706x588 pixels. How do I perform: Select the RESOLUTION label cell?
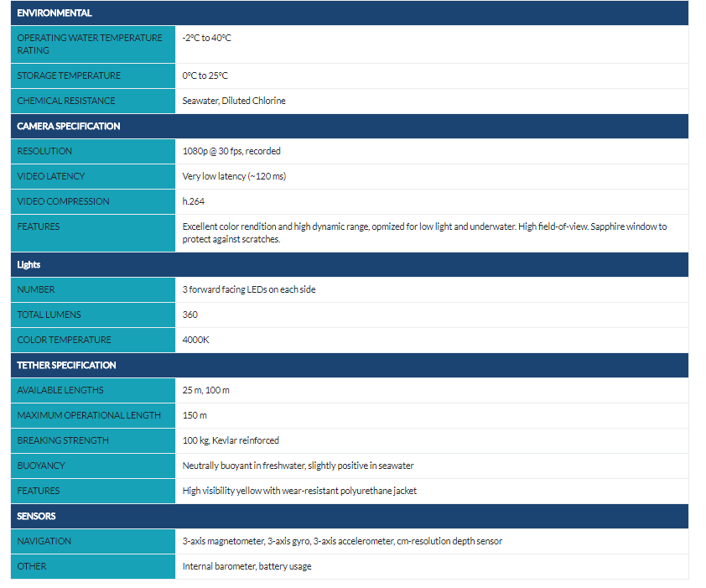pos(93,151)
